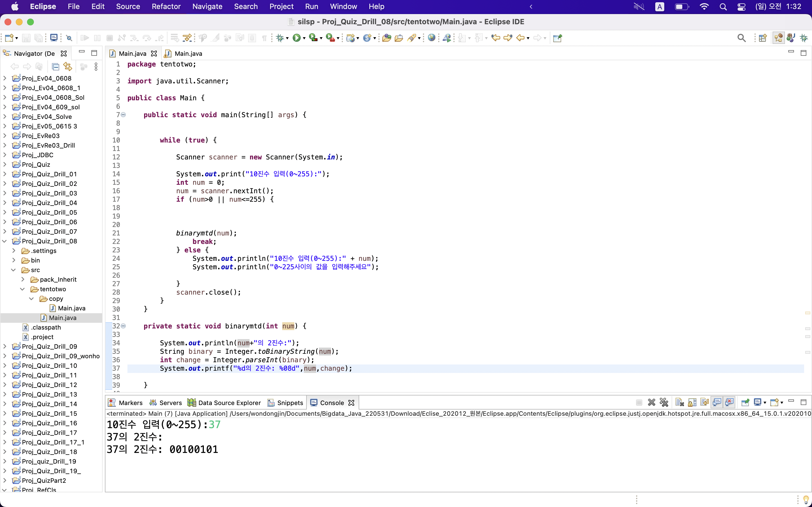812x507 pixels.
Task: Click the Debug bug icon in toolbar
Action: click(x=280, y=38)
